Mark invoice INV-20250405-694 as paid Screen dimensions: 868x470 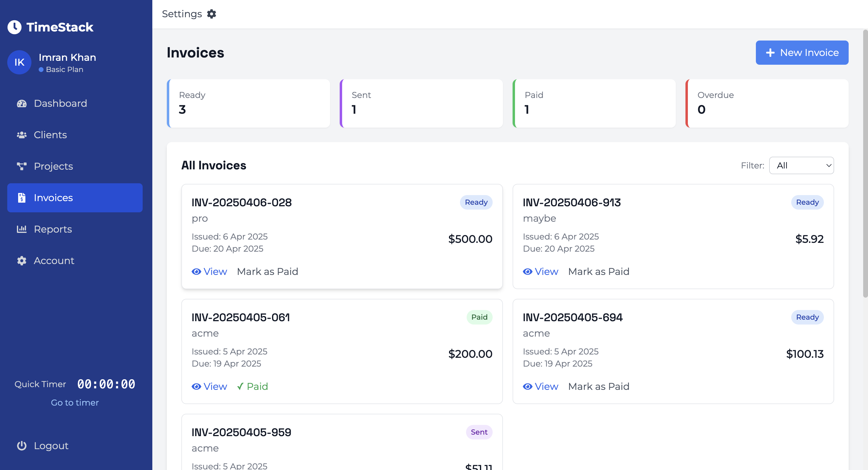click(599, 387)
